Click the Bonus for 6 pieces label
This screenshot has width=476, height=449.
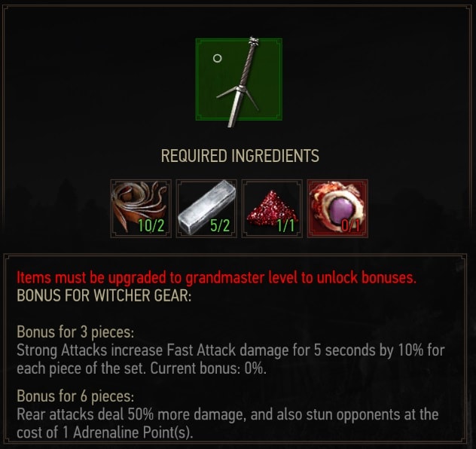click(75, 396)
